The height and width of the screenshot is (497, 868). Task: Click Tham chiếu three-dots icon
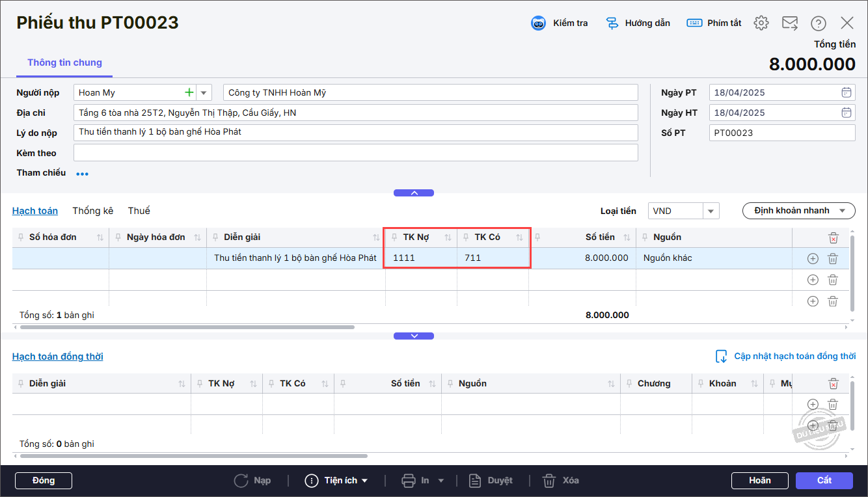pos(82,174)
